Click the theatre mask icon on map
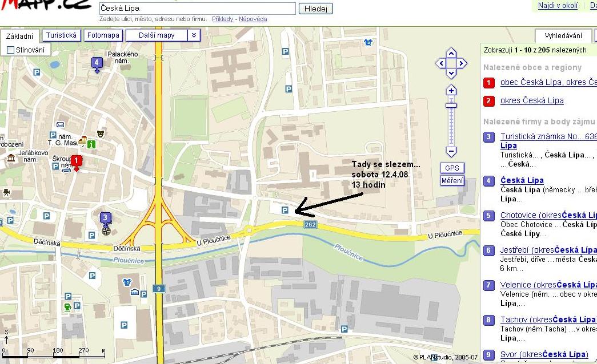This screenshot has height=364, width=597. pos(101,134)
